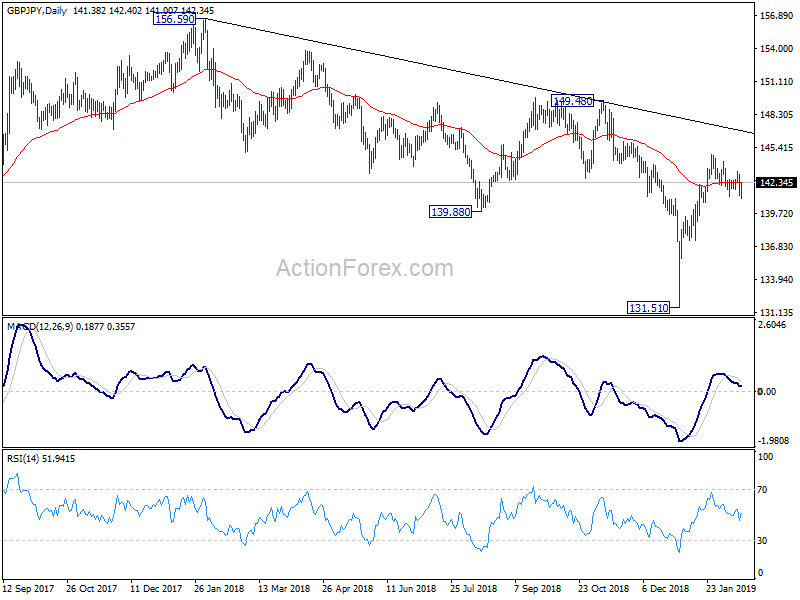Click the 25 Jul 2018 date label
The width and height of the screenshot is (800, 600).
[474, 588]
